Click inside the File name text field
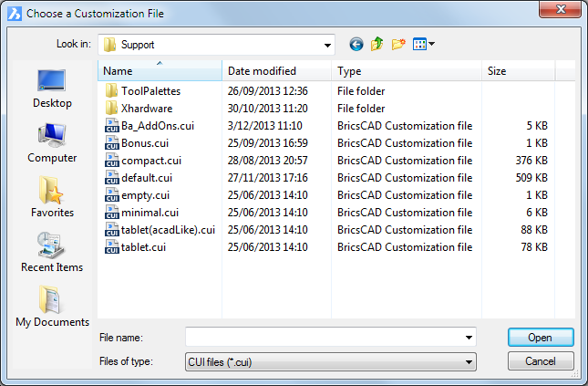 pyautogui.click(x=325, y=338)
